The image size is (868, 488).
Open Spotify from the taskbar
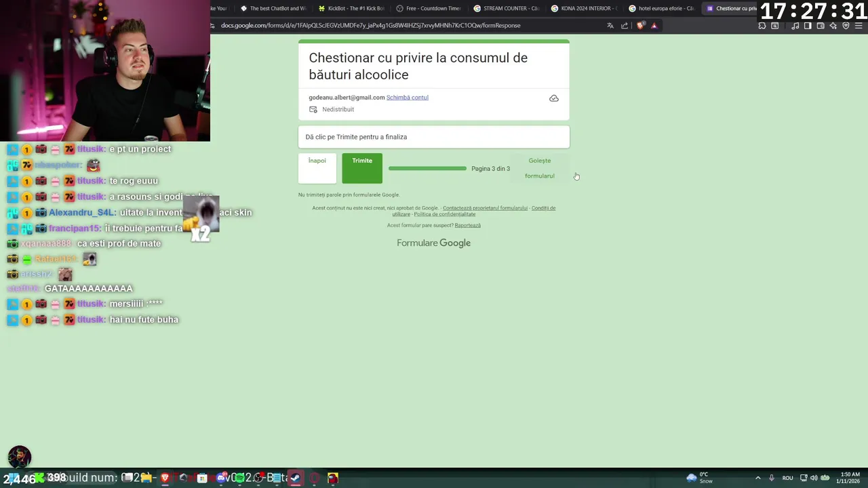point(239,478)
